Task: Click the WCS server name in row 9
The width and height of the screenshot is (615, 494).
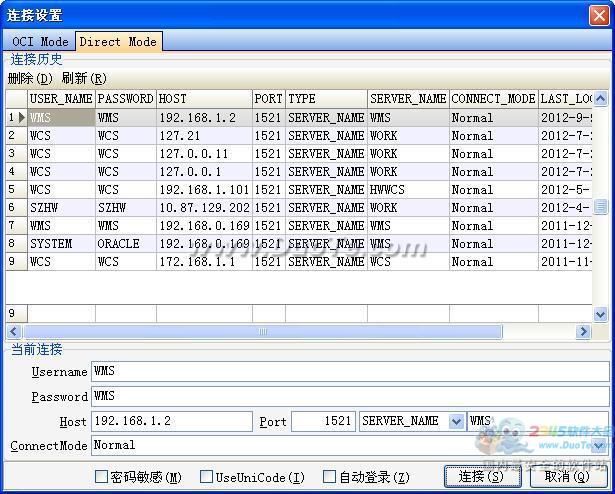Action: tap(408, 262)
